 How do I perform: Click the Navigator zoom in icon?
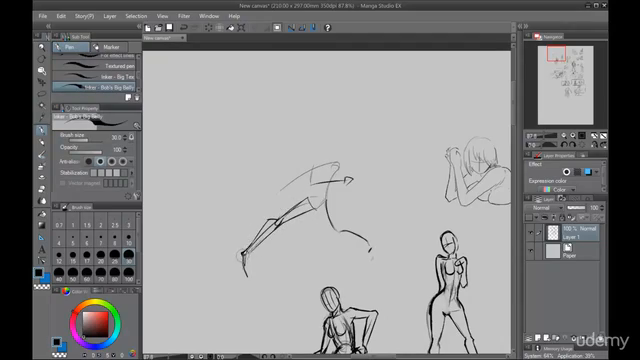pyautogui.click(x=573, y=136)
